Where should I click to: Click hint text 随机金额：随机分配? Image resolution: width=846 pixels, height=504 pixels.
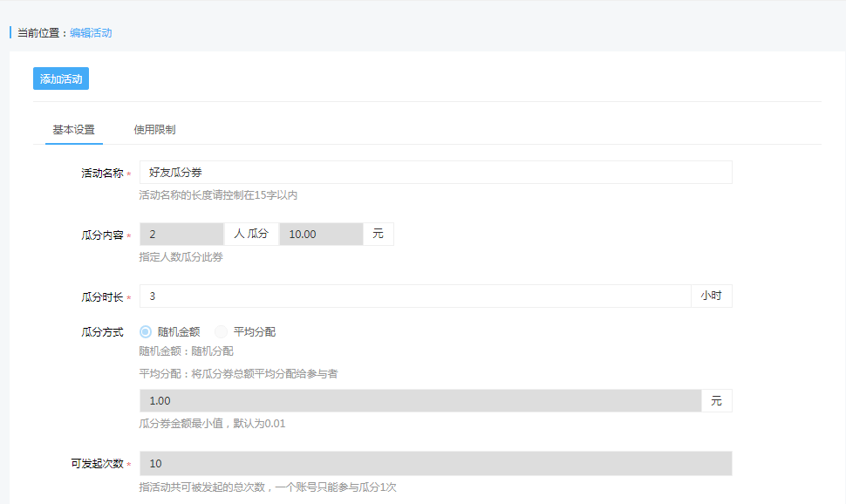pyautogui.click(x=186, y=351)
